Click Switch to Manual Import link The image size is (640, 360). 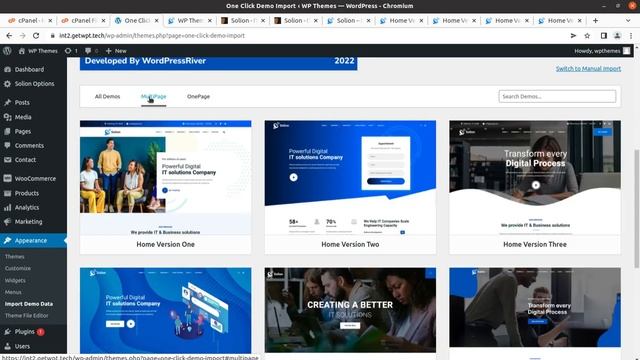588,69
